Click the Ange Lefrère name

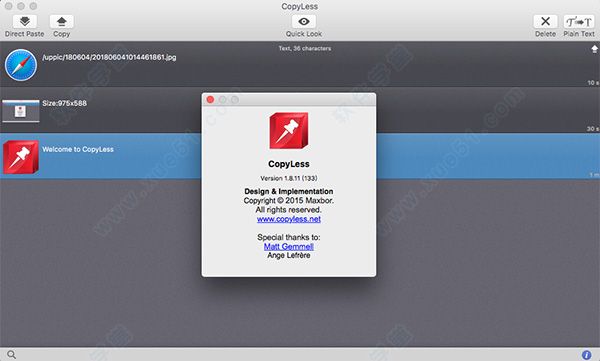(x=289, y=255)
